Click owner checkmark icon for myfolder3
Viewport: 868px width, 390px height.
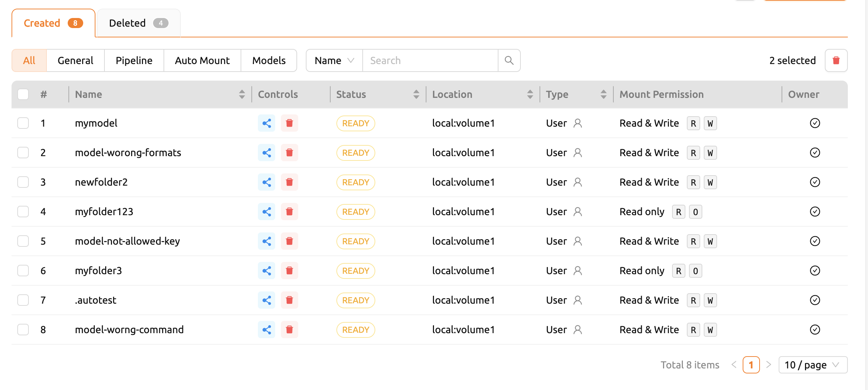(x=815, y=271)
